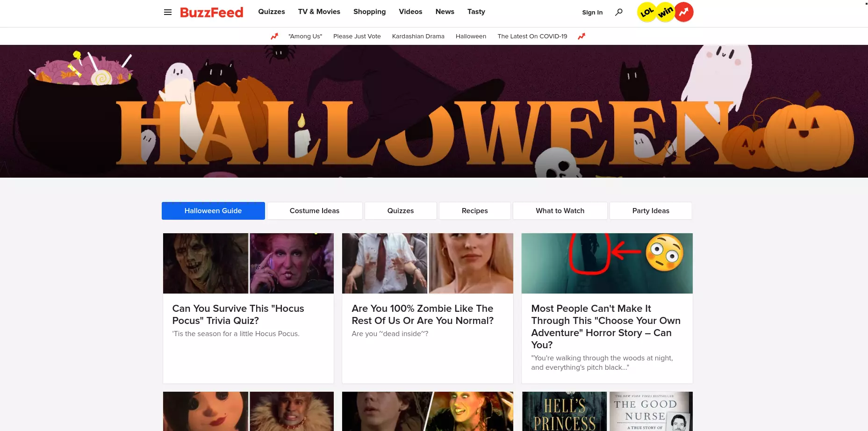Click "You're walking through the woods" description
This screenshot has width=868, height=431.
[602, 363]
